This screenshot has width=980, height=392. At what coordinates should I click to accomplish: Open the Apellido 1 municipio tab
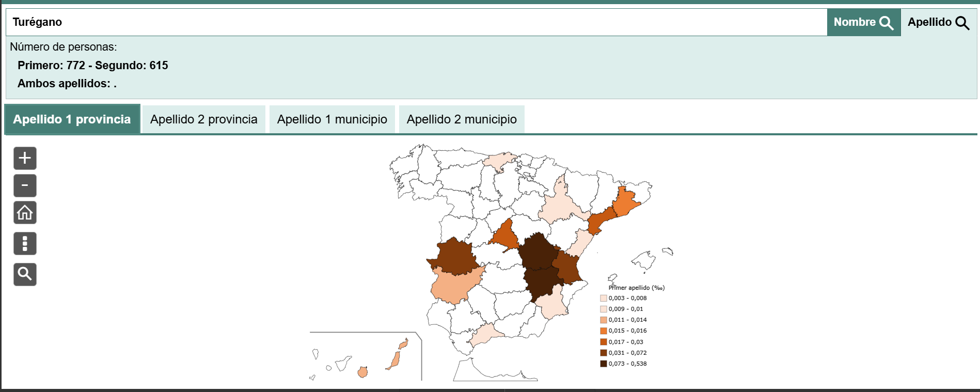pos(332,119)
